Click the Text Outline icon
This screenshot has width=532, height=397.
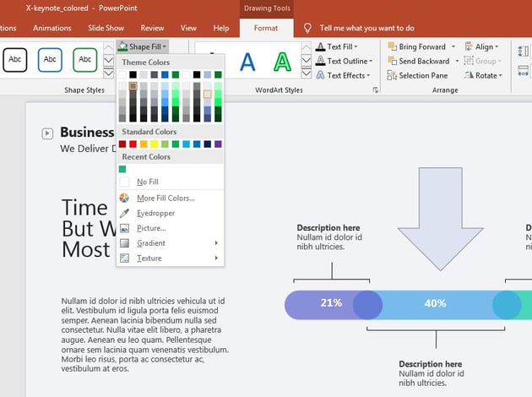320,61
